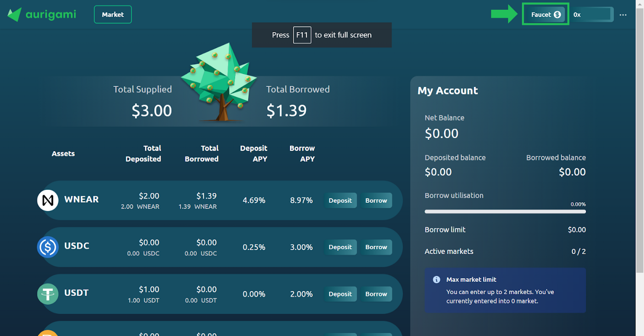Click the WNEAR asset name
This screenshot has width=644, height=336.
pos(81,199)
